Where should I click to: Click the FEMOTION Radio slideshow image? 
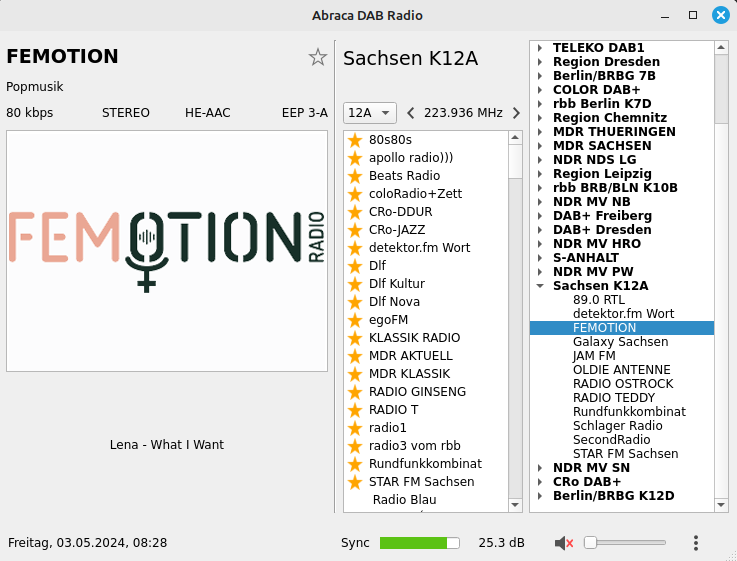167,251
